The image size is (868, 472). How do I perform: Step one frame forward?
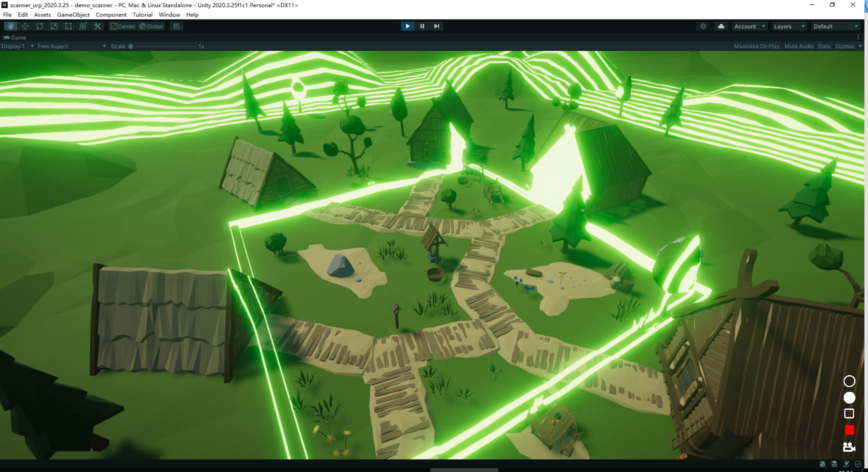point(436,26)
